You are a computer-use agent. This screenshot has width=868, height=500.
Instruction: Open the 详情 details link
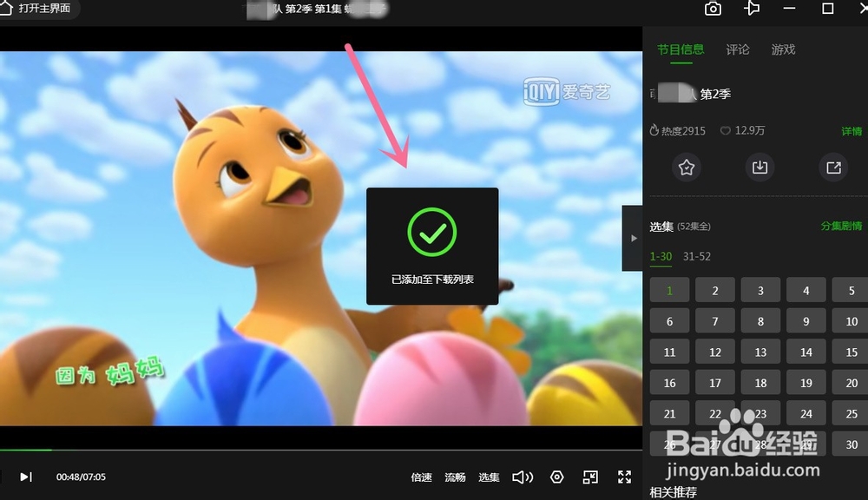[852, 131]
